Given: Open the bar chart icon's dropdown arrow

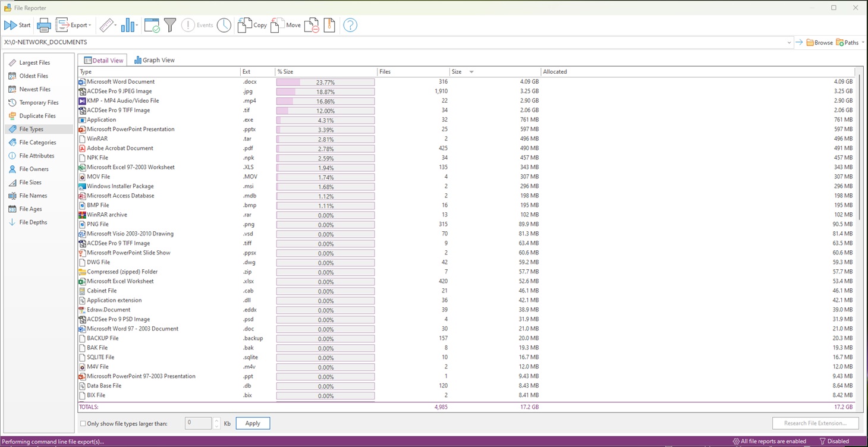Looking at the screenshot, I should [x=137, y=26].
